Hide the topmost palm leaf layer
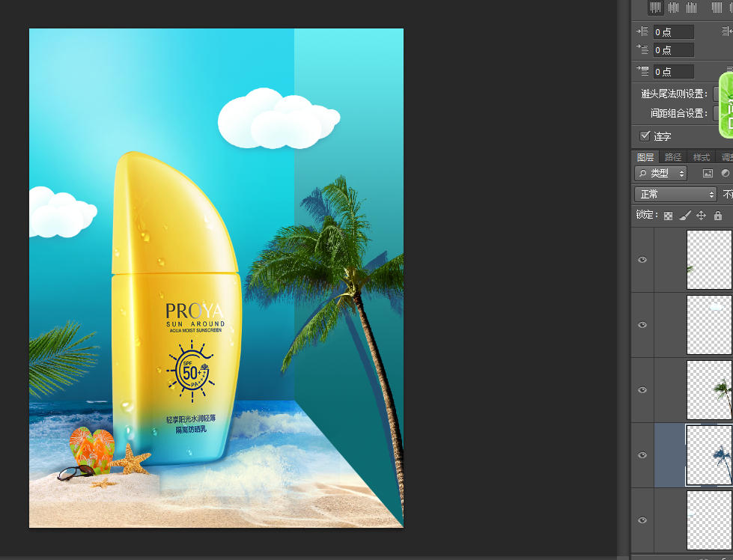733x560 pixels. [x=642, y=260]
